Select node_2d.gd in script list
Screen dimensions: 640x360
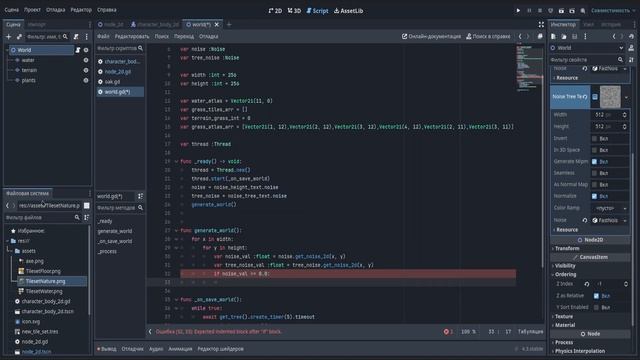coord(120,72)
